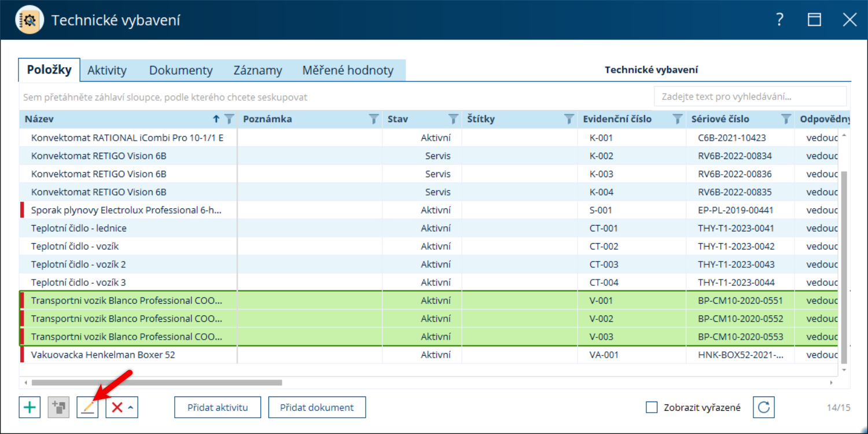Click the Přidat aktivitu button

click(x=218, y=407)
